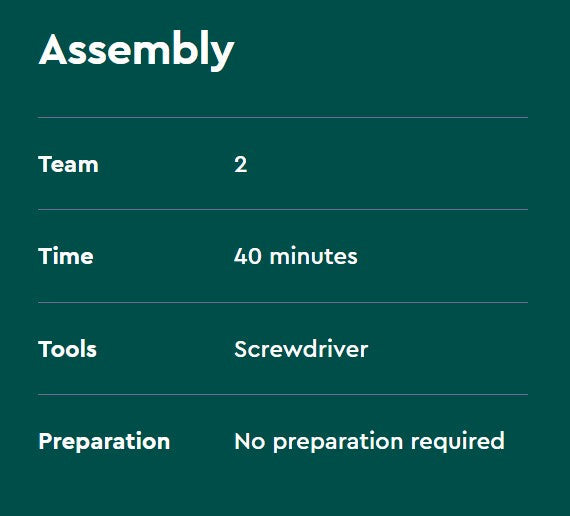Click the divider between Time and Tools
The height and width of the screenshot is (516, 570).
pos(283,302)
